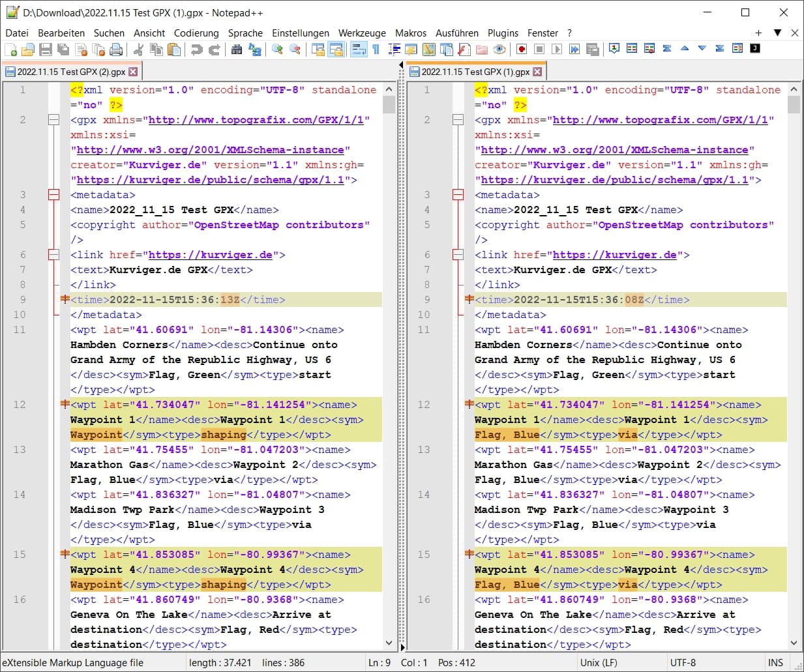Collapse the link fold in left pane

click(x=54, y=255)
